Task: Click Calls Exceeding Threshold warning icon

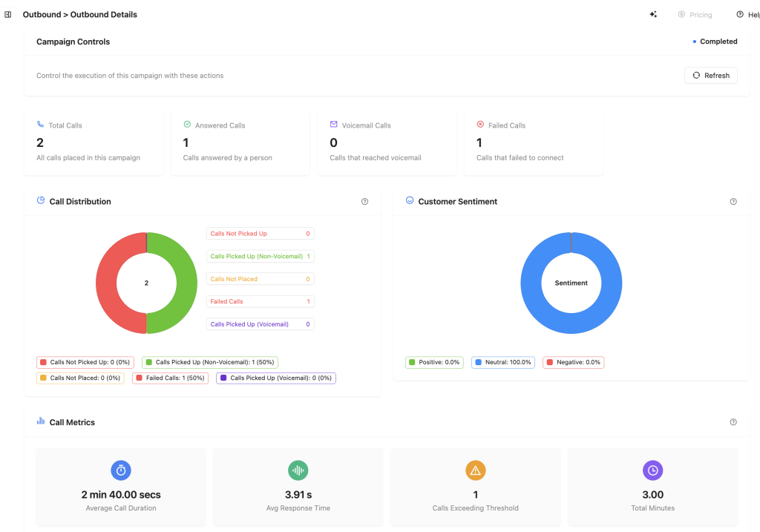Action: 475,470
